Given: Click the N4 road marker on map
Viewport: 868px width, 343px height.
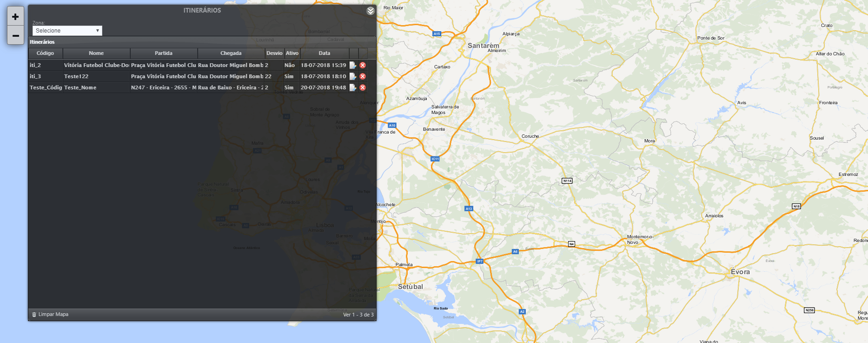Looking at the screenshot, I should tap(572, 244).
